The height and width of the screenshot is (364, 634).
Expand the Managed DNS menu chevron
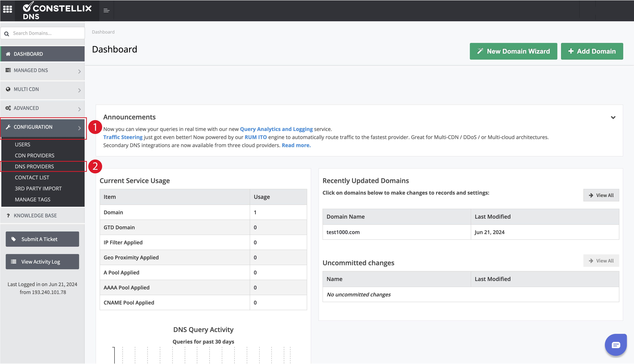79,71
